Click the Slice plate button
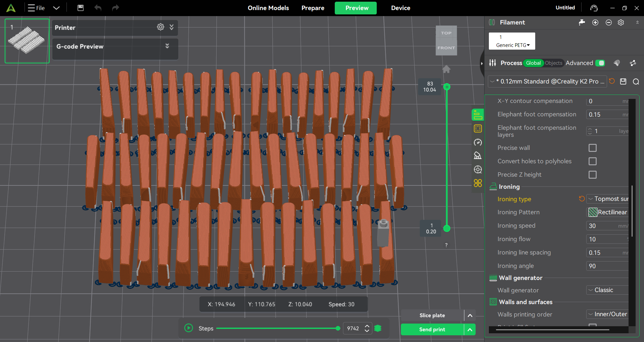The image size is (644, 342). (432, 316)
